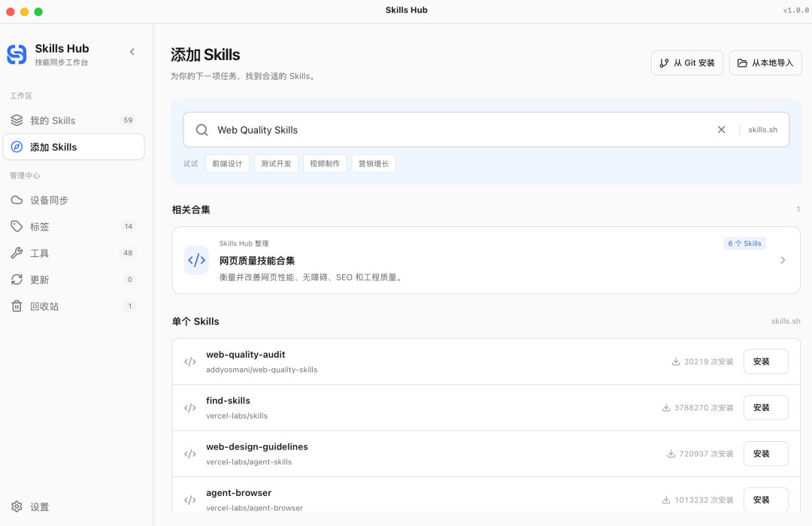
Task: Click the trash can icon for 回收站
Action: 17,306
